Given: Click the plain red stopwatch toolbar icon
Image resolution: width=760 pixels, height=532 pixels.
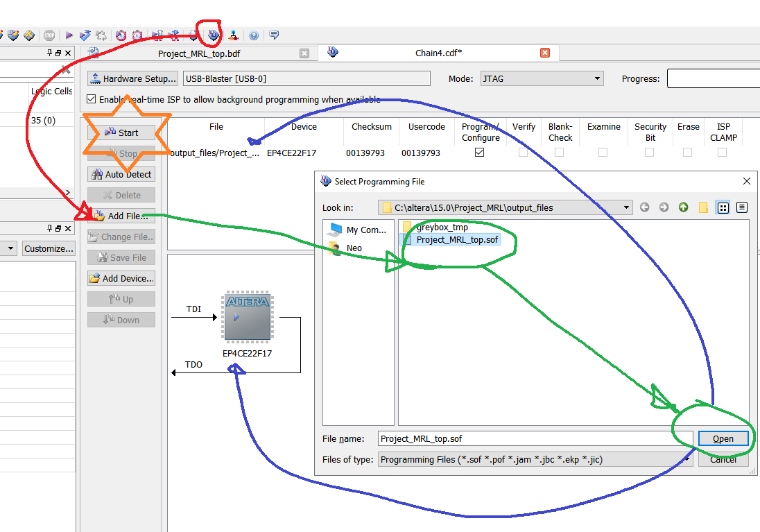Looking at the screenshot, I should pos(137,35).
